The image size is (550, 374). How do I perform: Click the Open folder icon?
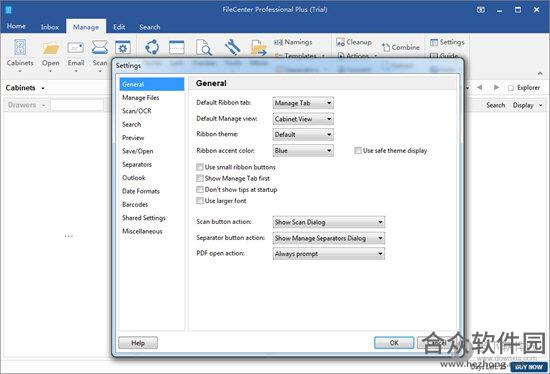[x=51, y=48]
